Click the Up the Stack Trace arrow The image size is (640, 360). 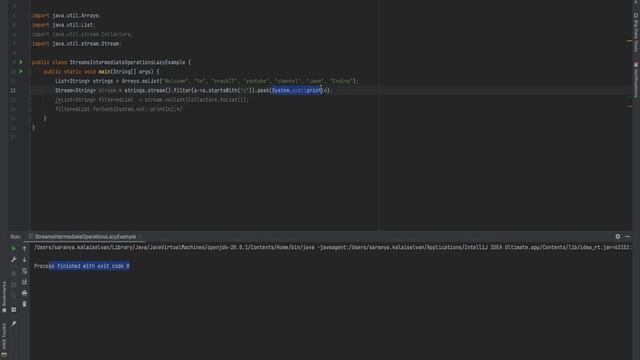pyautogui.click(x=24, y=249)
